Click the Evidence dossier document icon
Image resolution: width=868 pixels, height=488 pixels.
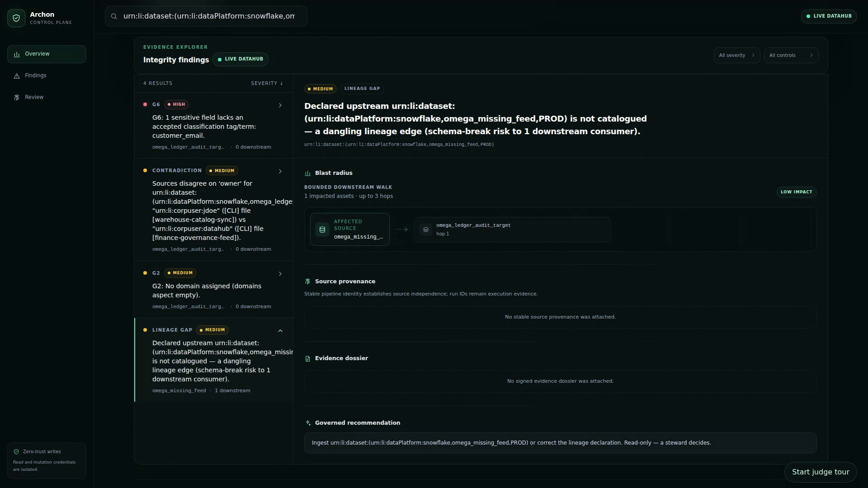coord(308,359)
